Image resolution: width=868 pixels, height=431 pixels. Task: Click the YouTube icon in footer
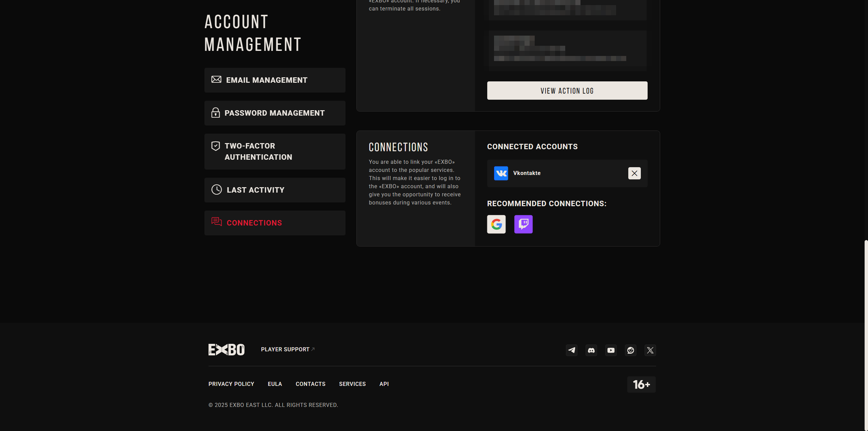611,350
